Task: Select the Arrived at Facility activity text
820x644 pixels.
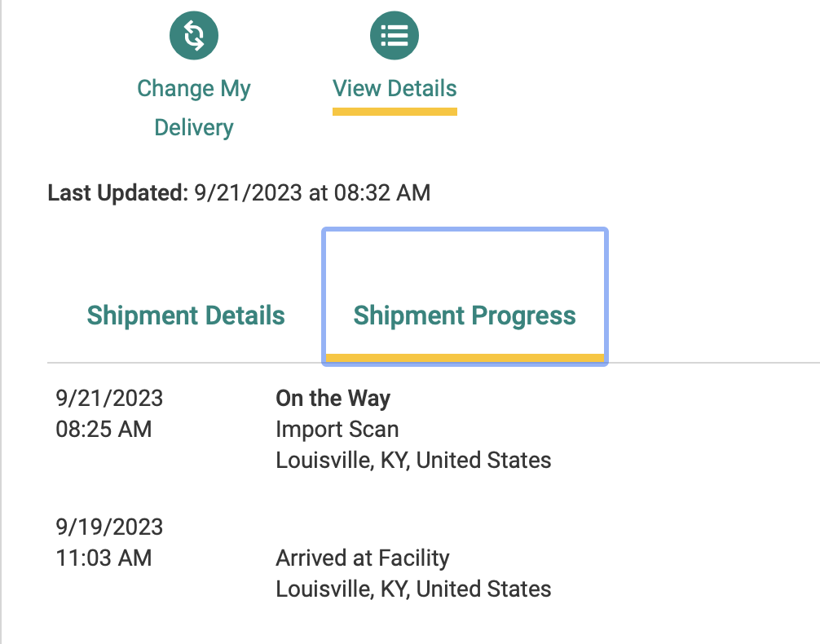Action: (363, 558)
